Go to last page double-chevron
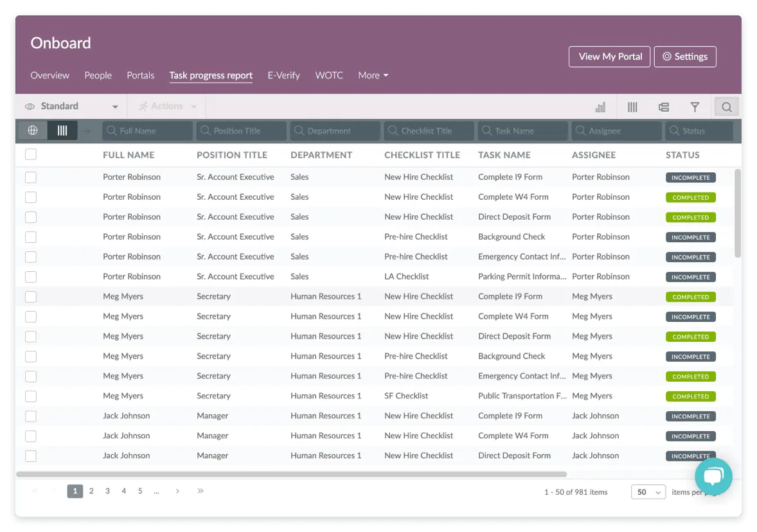 (x=200, y=491)
